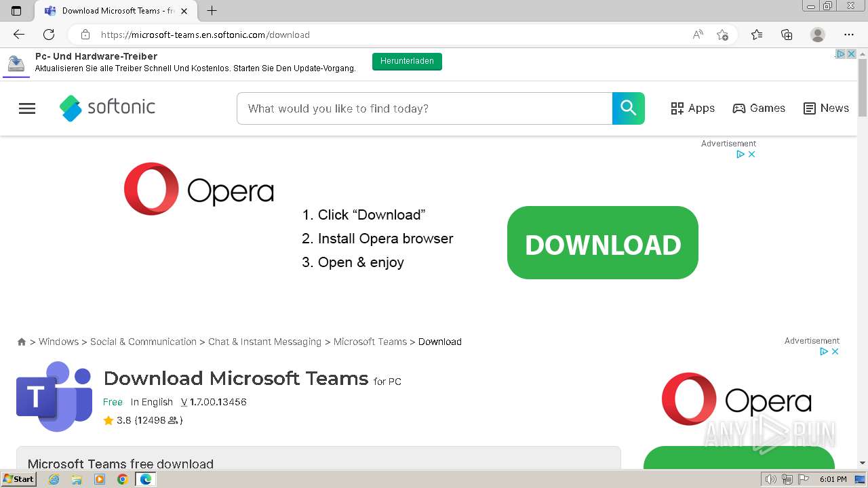Select the Download Microsoft Teams tab

[115, 11]
